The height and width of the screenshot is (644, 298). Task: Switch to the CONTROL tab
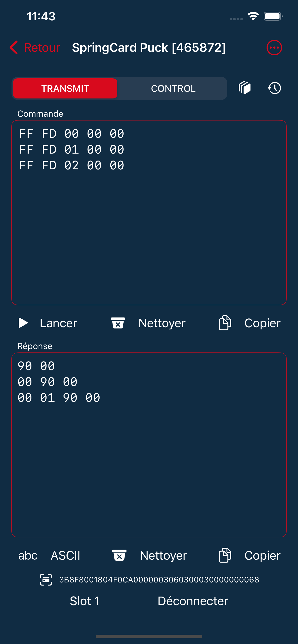tap(173, 88)
